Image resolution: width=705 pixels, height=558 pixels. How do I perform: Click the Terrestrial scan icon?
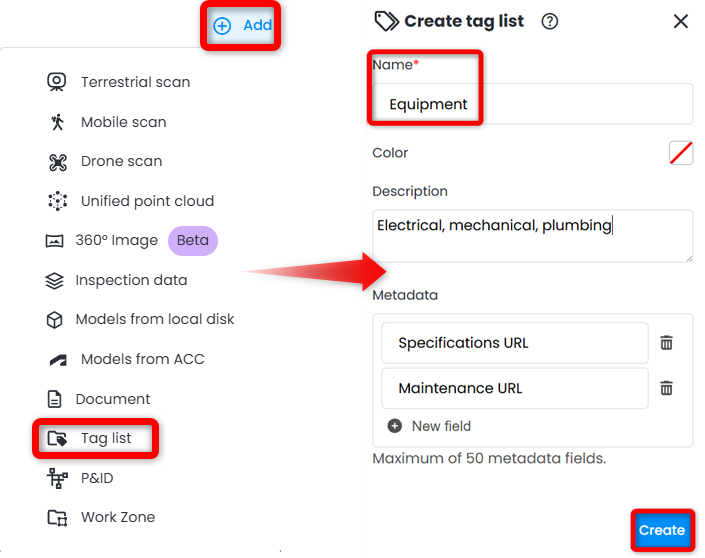(x=57, y=82)
